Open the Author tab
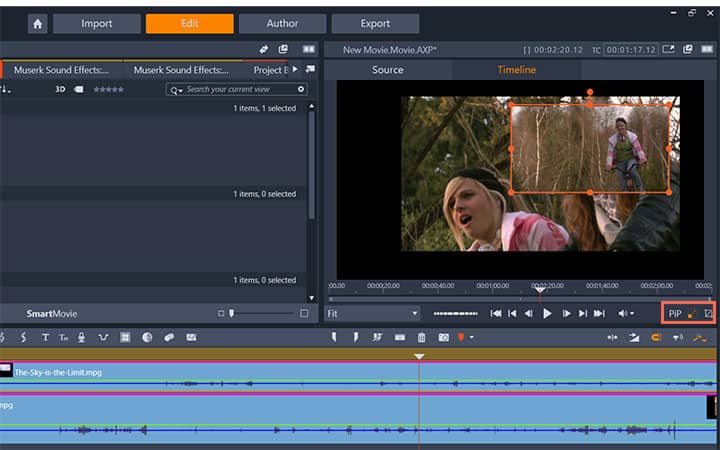This screenshot has height=450, width=720. pyautogui.click(x=282, y=24)
